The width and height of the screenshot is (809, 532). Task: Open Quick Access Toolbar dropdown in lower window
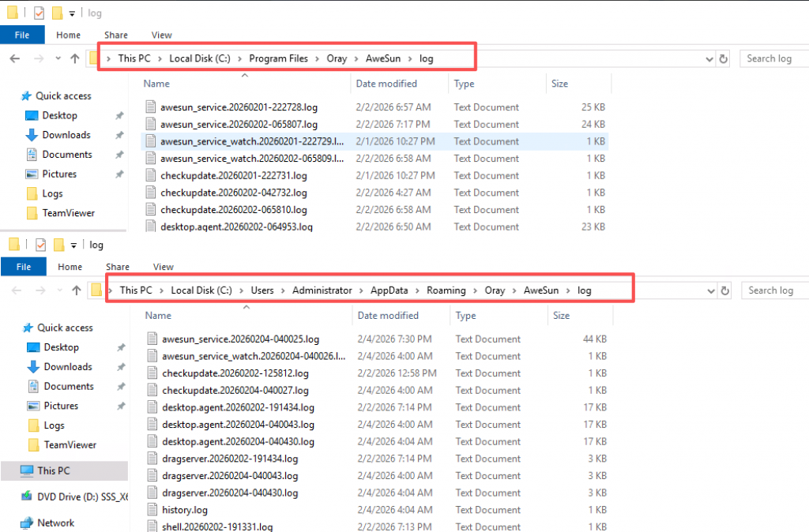pos(73,245)
